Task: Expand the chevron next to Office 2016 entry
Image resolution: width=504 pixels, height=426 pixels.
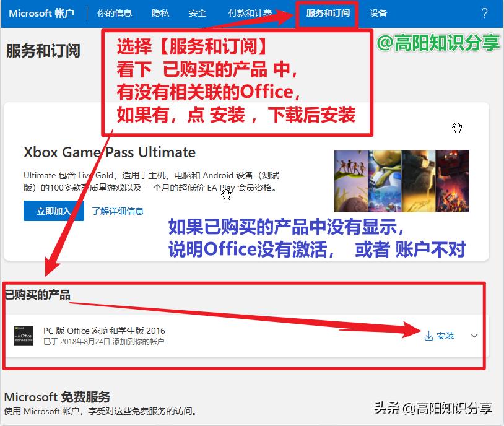Action: pyautogui.click(x=474, y=335)
